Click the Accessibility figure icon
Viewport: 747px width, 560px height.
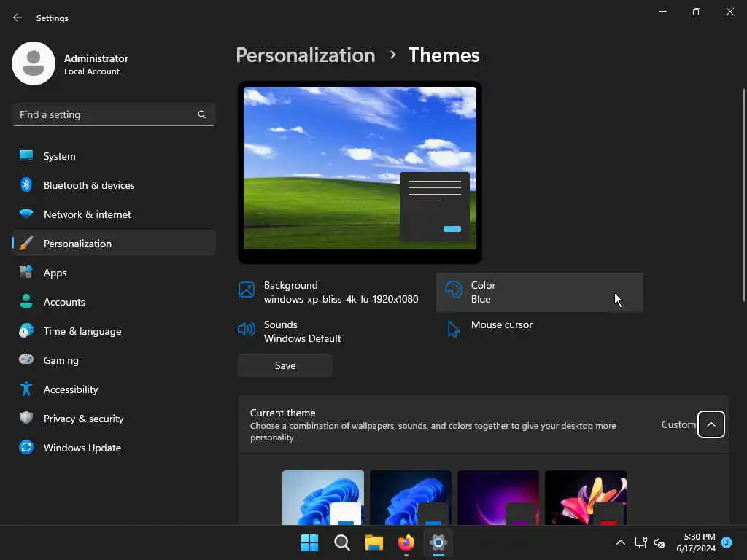pos(26,389)
